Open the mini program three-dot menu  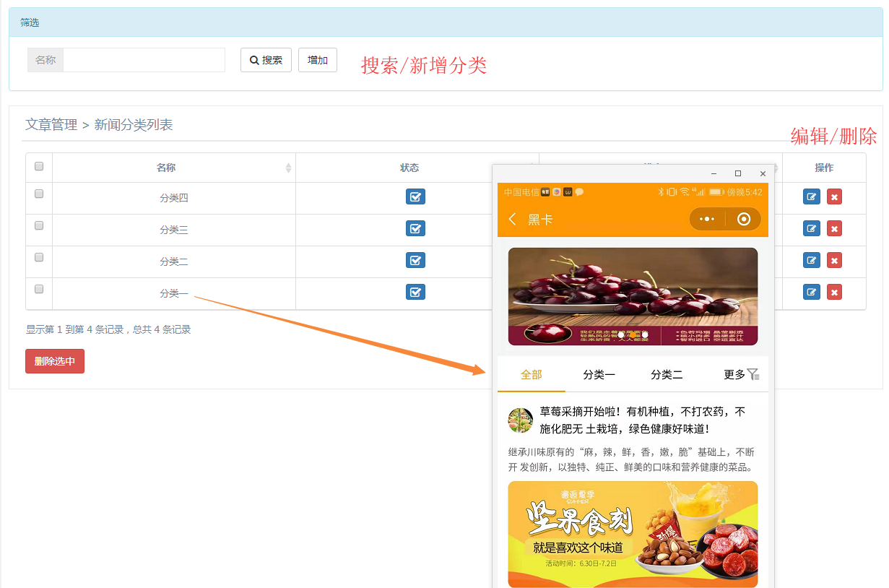(x=707, y=219)
